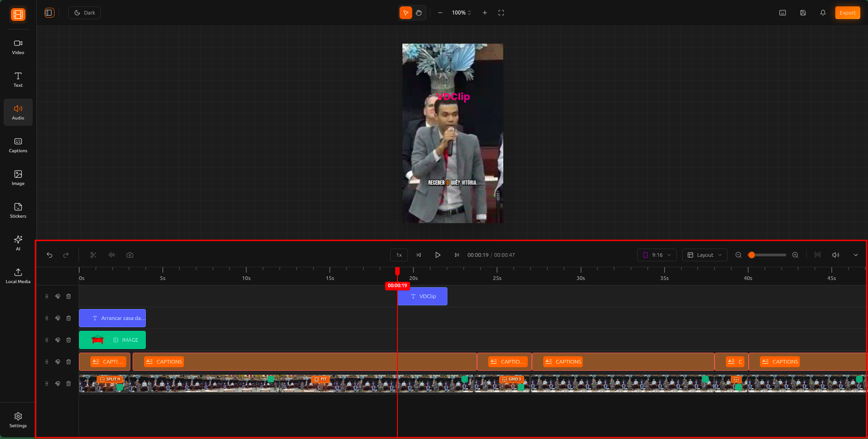Adjust the timeline zoom slider
Viewport: 868px width, 439px height.
point(767,255)
